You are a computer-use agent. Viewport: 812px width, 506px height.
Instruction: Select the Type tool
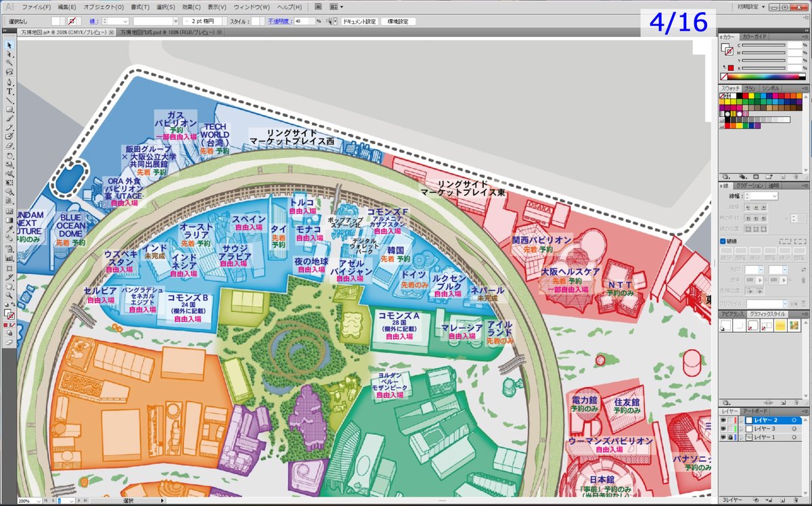[9, 90]
